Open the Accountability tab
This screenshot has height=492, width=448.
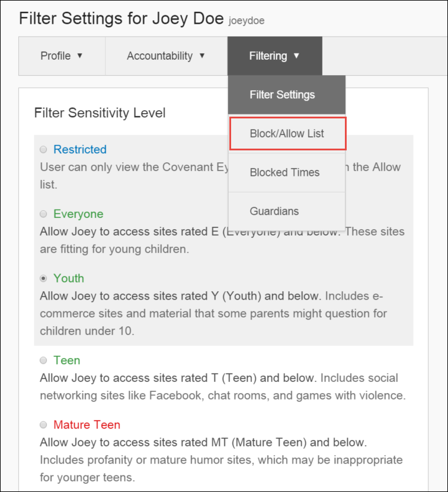pyautogui.click(x=167, y=56)
